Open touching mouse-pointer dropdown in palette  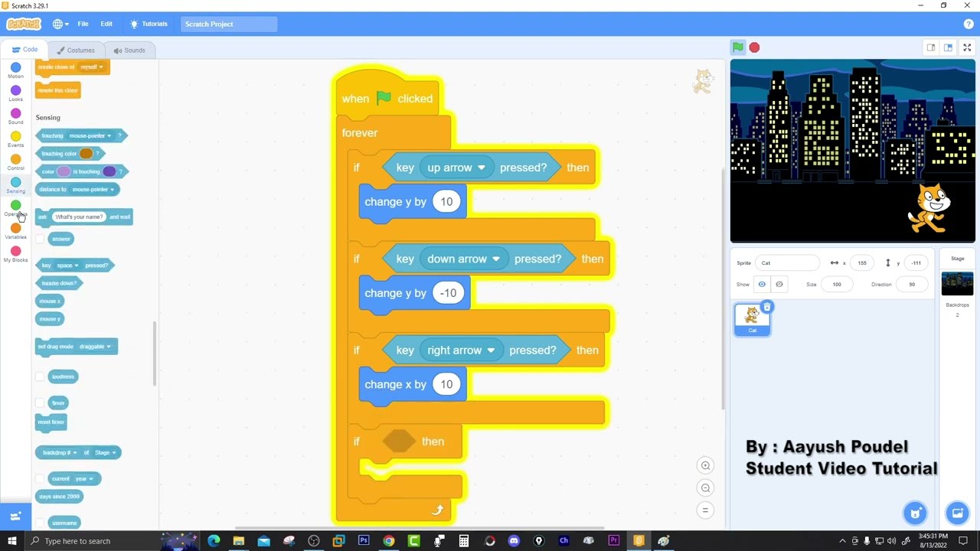(90, 135)
